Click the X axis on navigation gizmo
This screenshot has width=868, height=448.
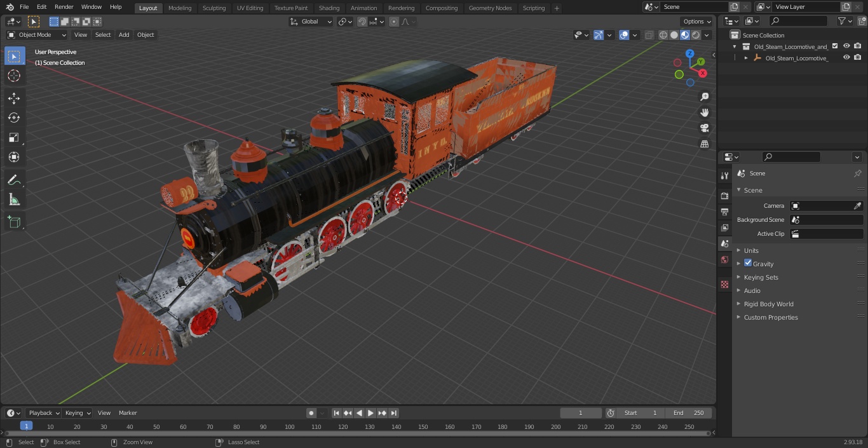(x=703, y=72)
